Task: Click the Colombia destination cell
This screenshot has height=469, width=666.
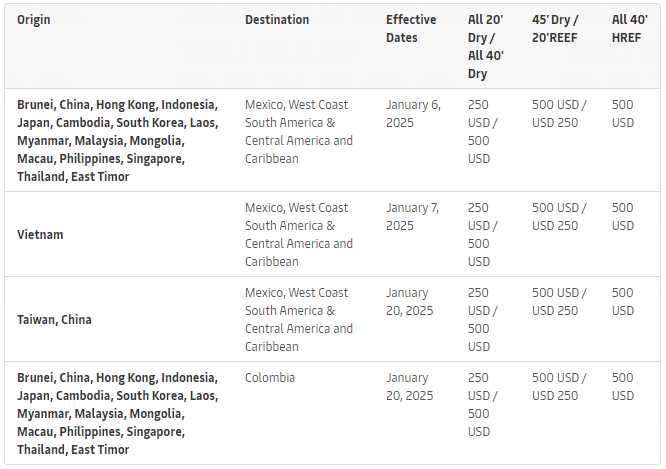Action: pos(270,379)
